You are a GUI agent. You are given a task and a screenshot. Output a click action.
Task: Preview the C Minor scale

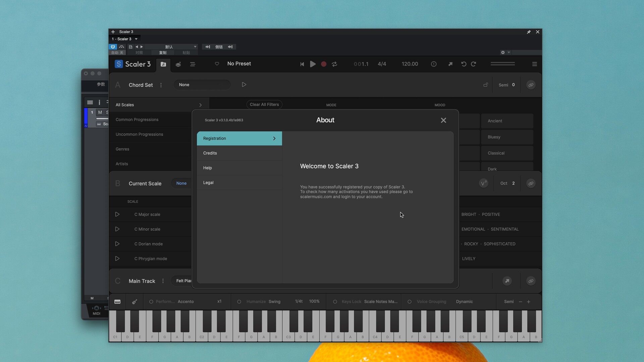click(117, 229)
